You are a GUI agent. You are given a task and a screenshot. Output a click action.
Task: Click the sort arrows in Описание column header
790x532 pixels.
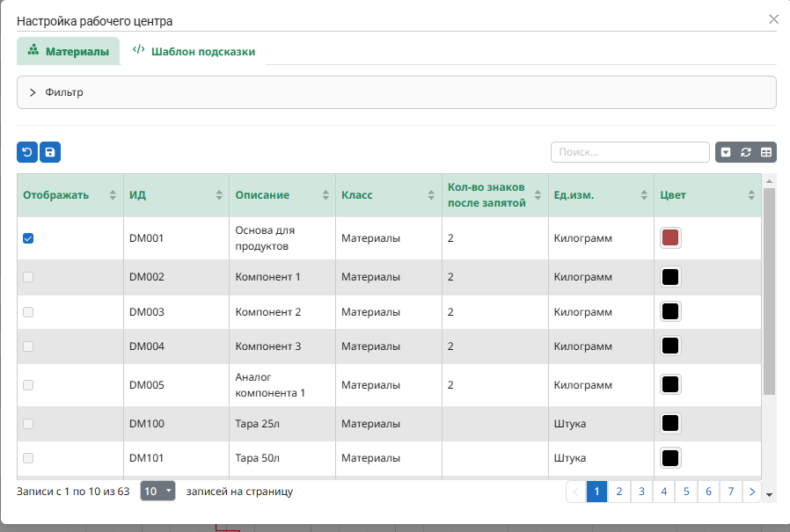coord(326,195)
